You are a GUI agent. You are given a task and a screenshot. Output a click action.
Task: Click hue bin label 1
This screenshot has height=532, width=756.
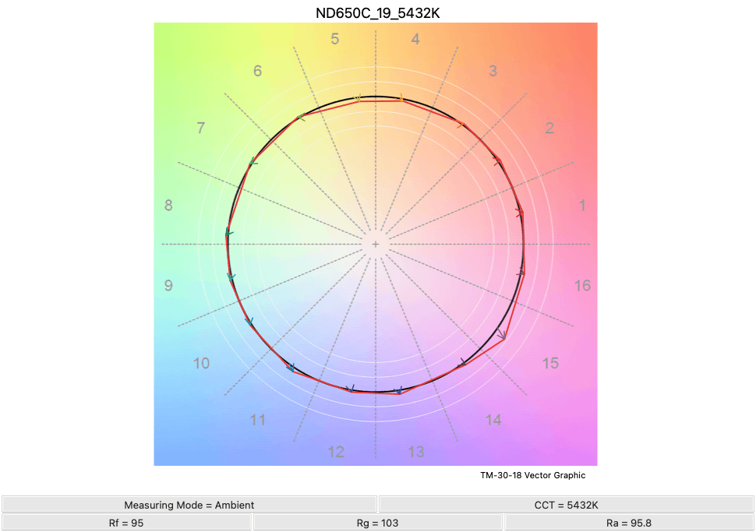(x=582, y=206)
